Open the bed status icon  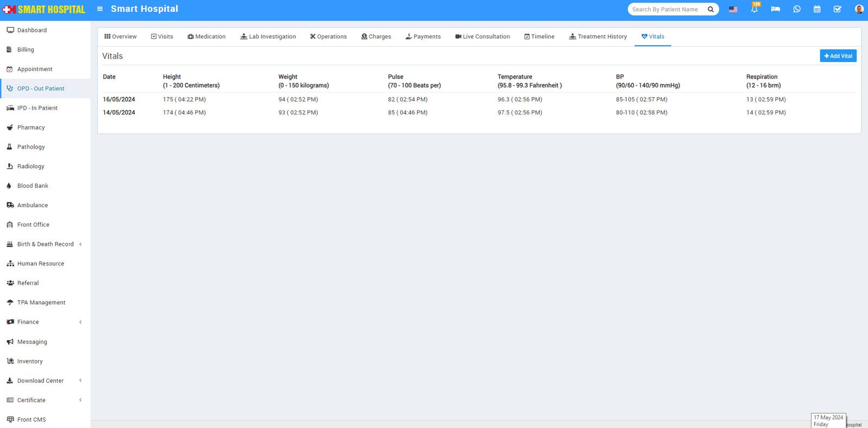(x=775, y=9)
